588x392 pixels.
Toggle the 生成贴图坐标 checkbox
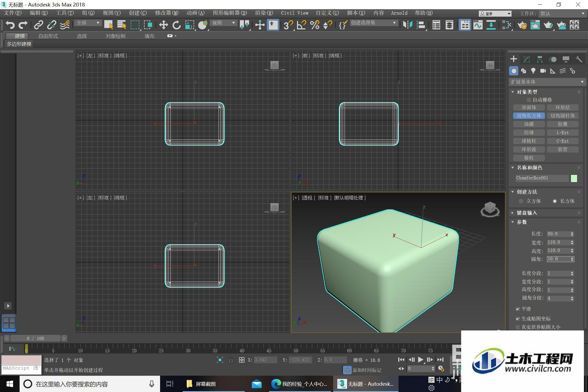518,318
